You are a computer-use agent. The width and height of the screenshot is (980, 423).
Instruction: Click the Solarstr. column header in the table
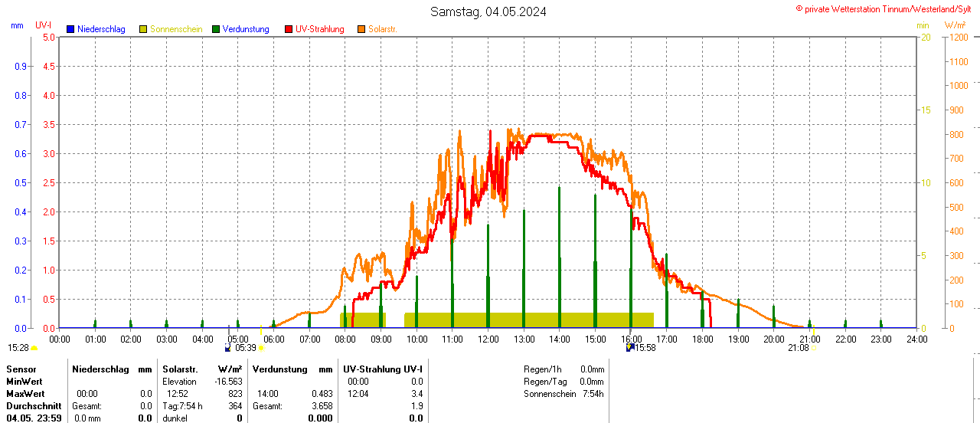pyautogui.click(x=180, y=369)
